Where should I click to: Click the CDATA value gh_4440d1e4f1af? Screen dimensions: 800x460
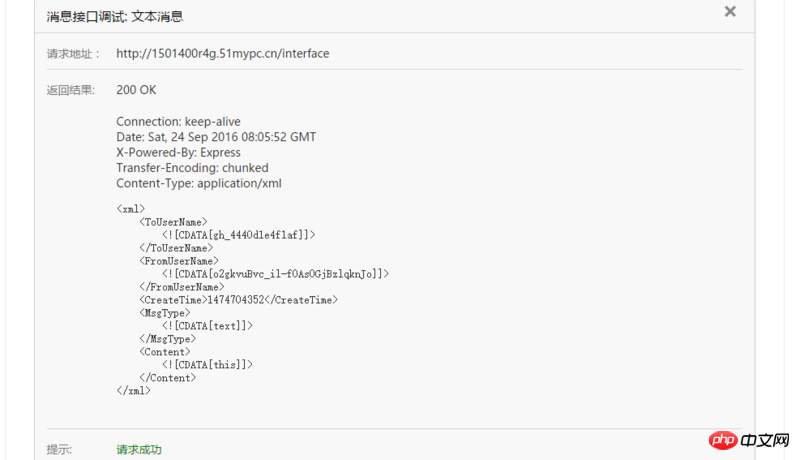tap(239, 235)
